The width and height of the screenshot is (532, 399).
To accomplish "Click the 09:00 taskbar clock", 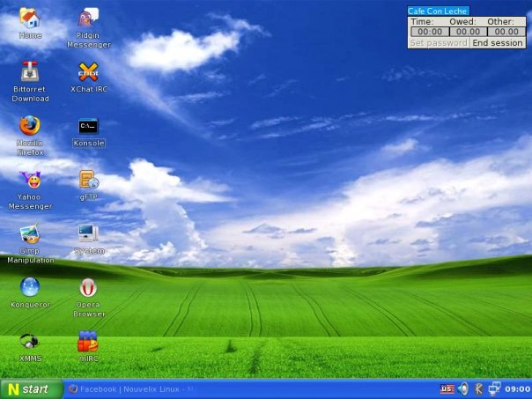I will (x=518, y=389).
